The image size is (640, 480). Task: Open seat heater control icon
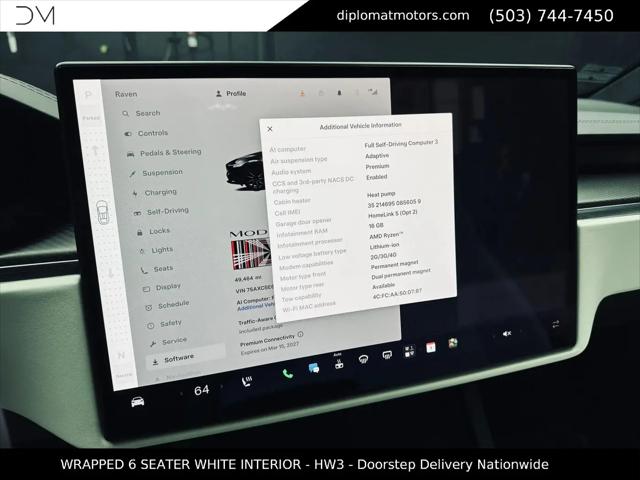[x=247, y=382]
